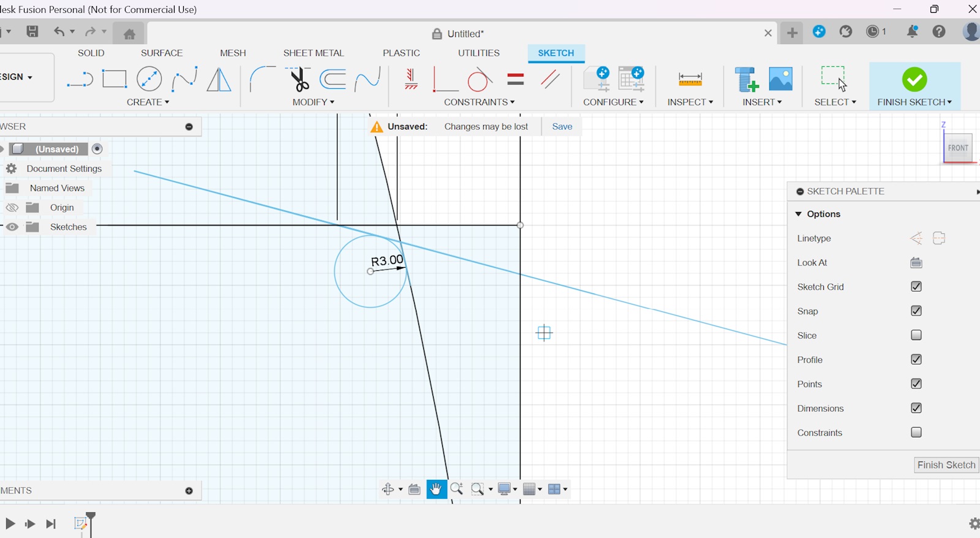The width and height of the screenshot is (980, 538).
Task: Switch to the SURFACE tab
Action: (x=162, y=53)
